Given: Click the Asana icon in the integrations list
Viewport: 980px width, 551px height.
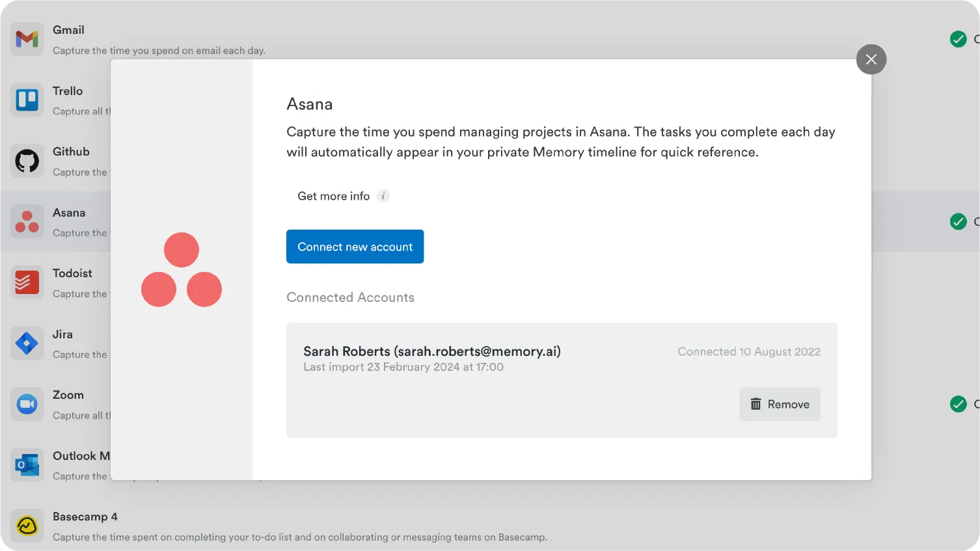Looking at the screenshot, I should click(x=27, y=222).
